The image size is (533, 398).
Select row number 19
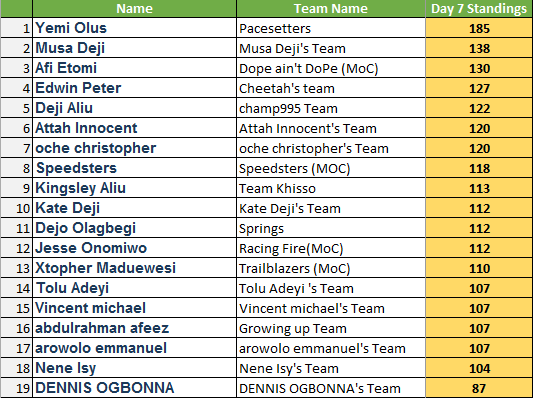pyautogui.click(x=17, y=388)
